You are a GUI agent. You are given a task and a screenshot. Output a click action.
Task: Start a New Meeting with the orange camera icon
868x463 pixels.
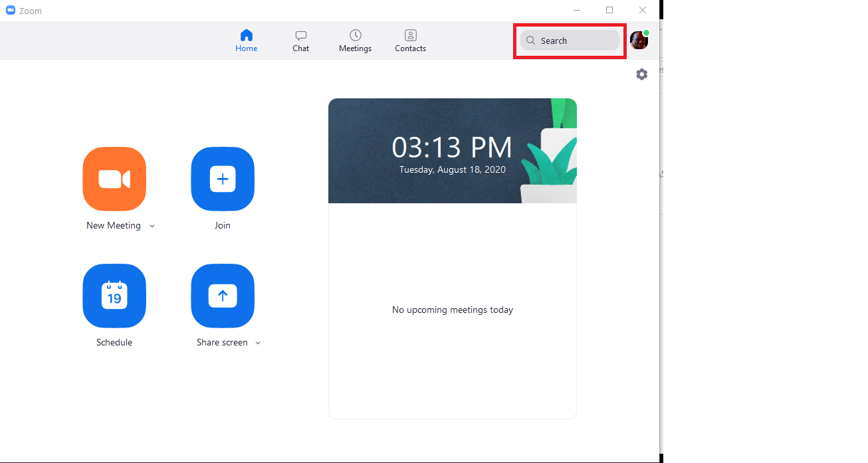pyautogui.click(x=114, y=179)
